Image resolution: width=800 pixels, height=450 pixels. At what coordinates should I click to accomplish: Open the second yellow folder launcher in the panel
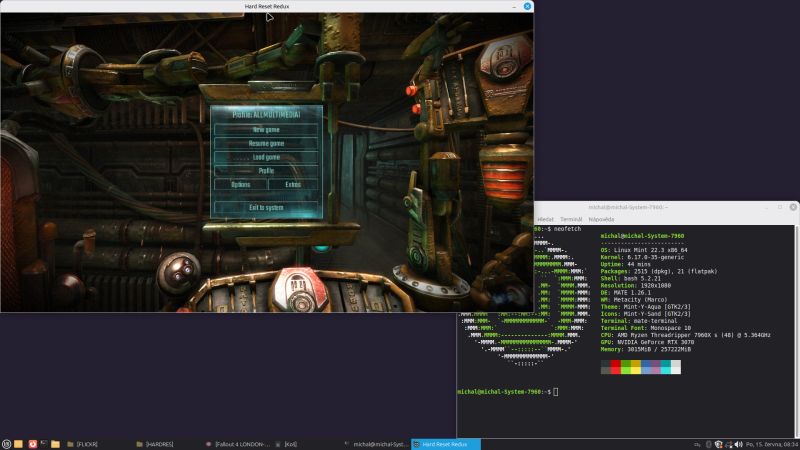pyautogui.click(x=56, y=444)
